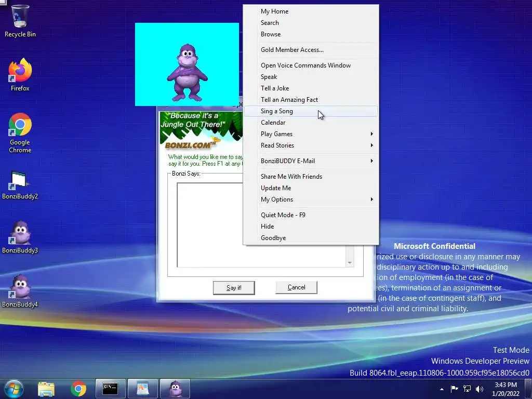Viewport: 532px width, 399px height.
Task: Select Tell a Joke menu item
Action: tap(311, 88)
